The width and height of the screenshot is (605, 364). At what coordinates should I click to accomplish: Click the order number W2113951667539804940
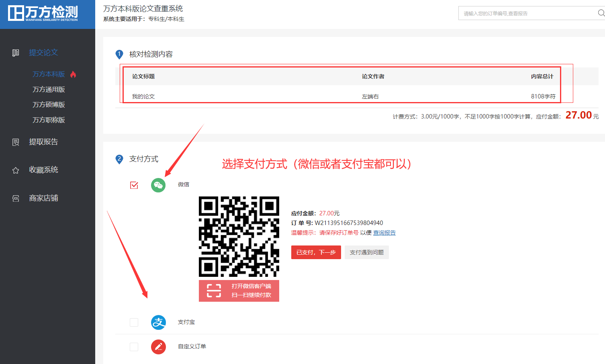click(x=349, y=223)
